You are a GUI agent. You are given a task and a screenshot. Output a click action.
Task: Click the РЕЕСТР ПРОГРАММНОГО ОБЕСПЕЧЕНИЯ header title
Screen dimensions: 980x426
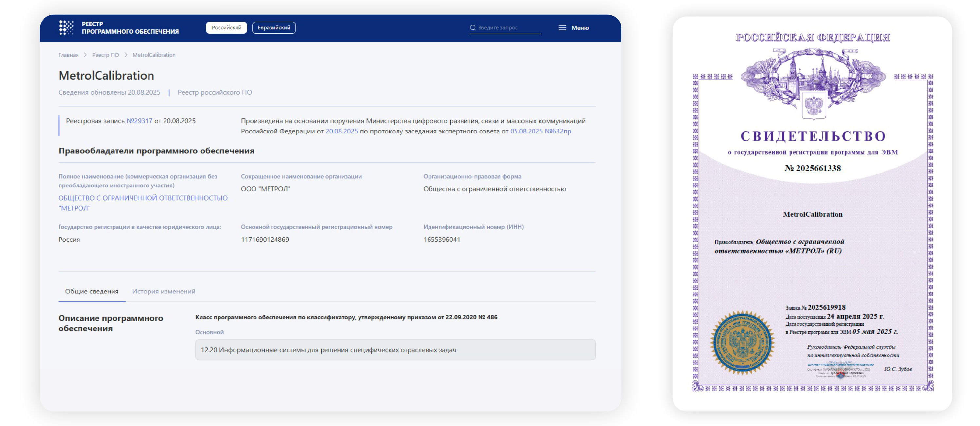tap(130, 28)
